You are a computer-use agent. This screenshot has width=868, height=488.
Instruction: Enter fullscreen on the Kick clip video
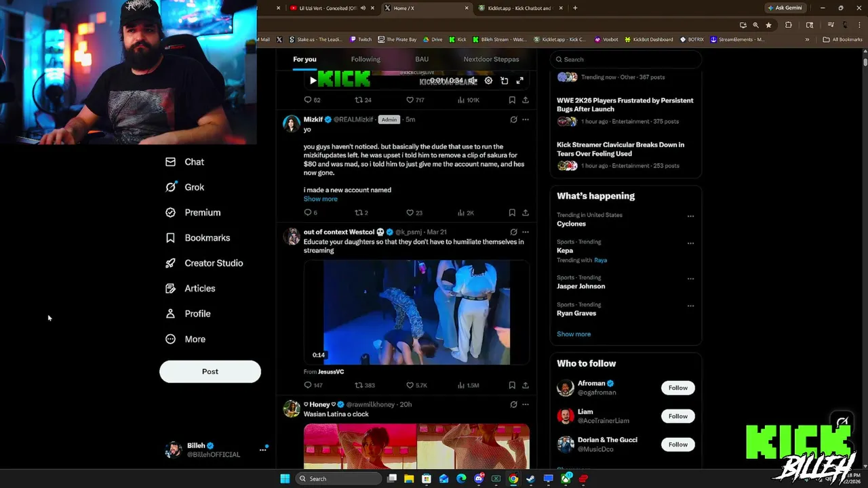(x=519, y=81)
